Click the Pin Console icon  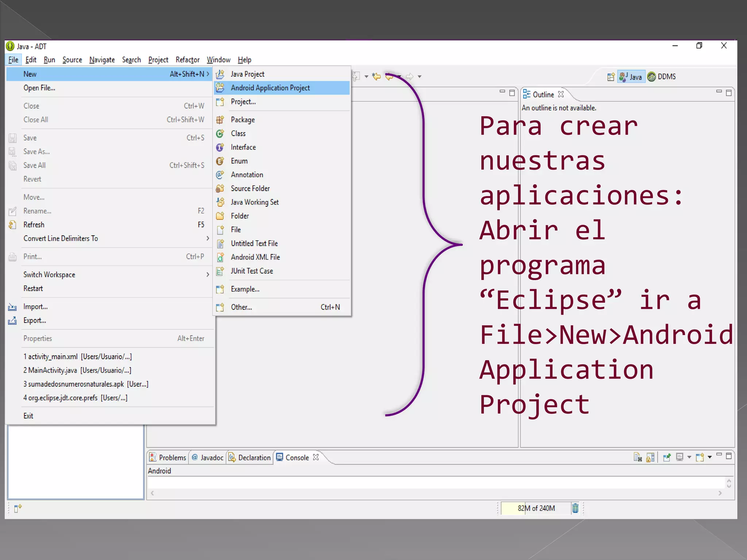tap(667, 457)
